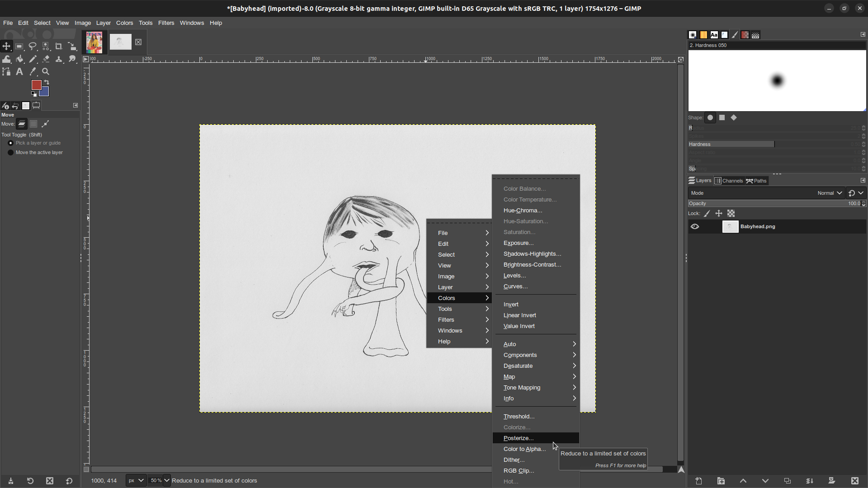Select the Color Picker eyedropper tool
Screen dimensions: 868x488
tap(33, 72)
